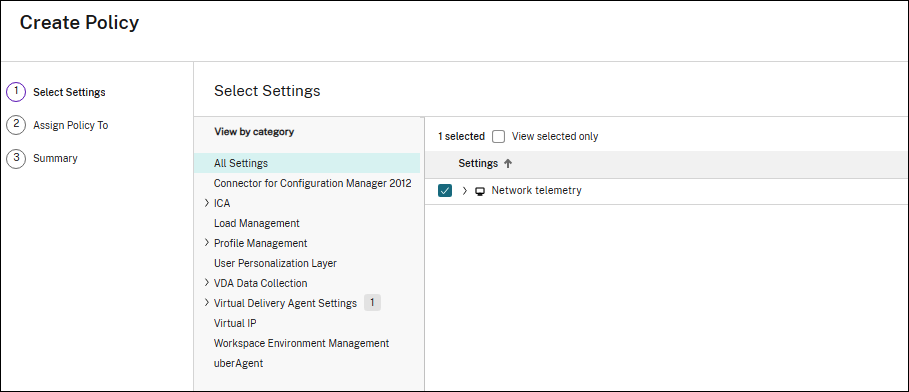Image resolution: width=909 pixels, height=392 pixels.
Task: Go to step 2 Assign Policy To
Action: pos(71,125)
